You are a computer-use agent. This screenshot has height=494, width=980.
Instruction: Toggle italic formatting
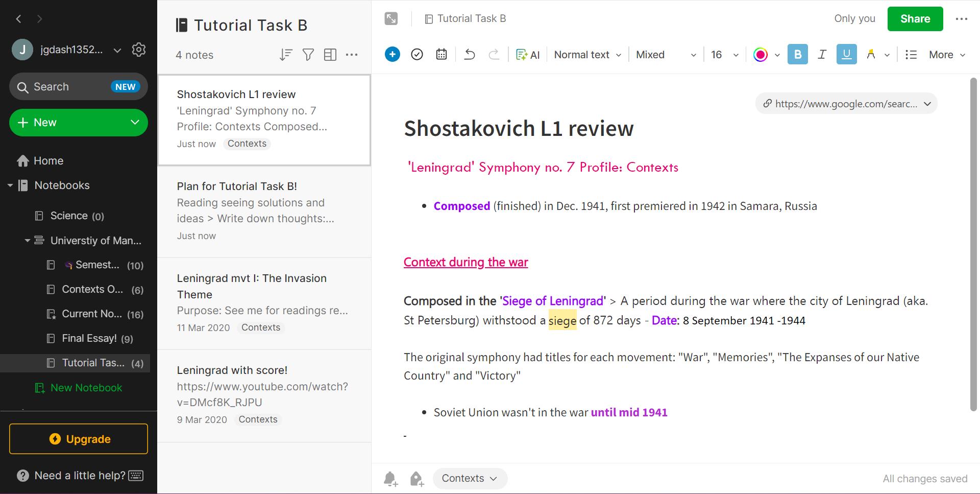point(822,54)
